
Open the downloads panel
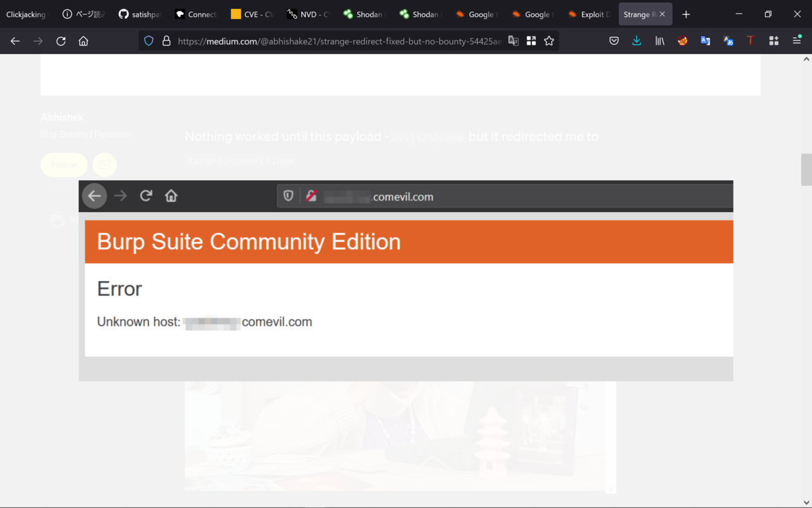coord(637,41)
